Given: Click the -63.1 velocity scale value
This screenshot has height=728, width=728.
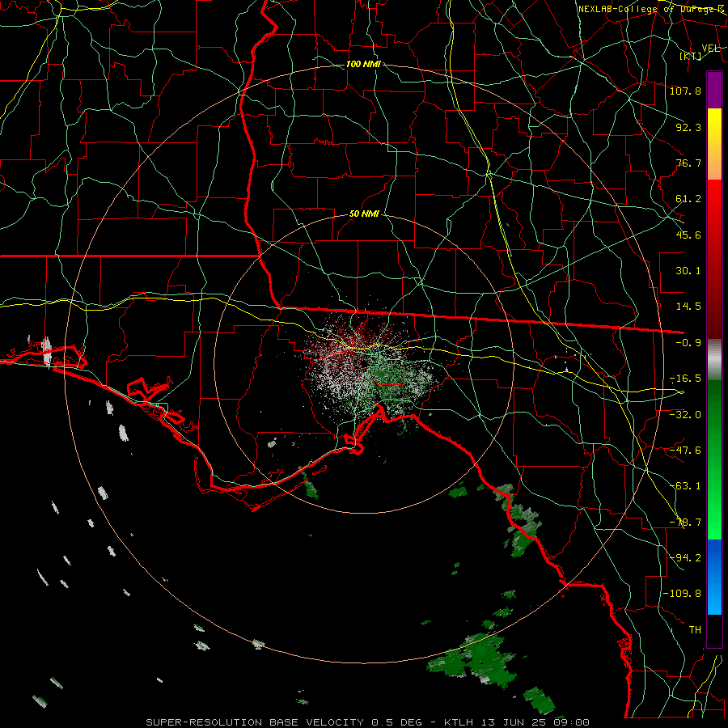Looking at the screenshot, I should pyautogui.click(x=685, y=486).
